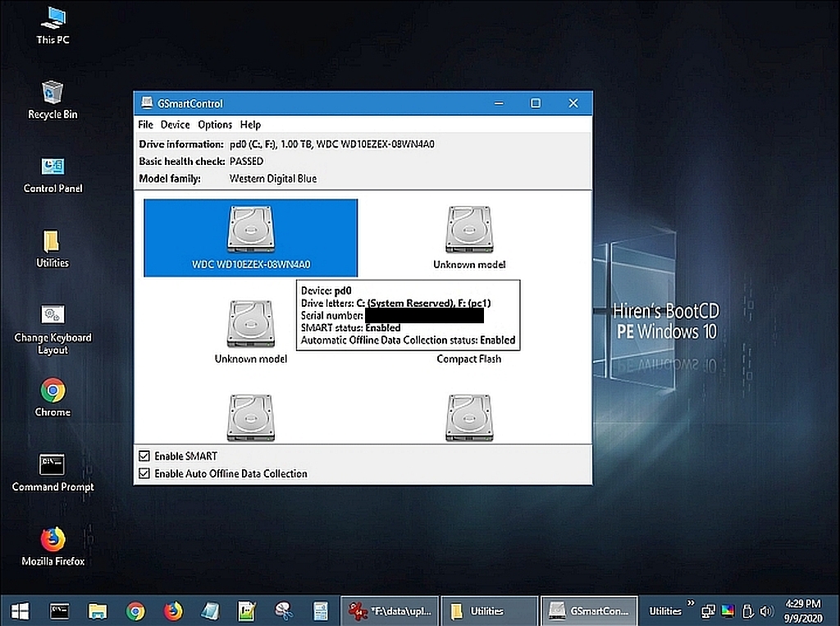The image size is (840, 626).
Task: Open the Utilities folder on the desktop
Action: point(52,249)
